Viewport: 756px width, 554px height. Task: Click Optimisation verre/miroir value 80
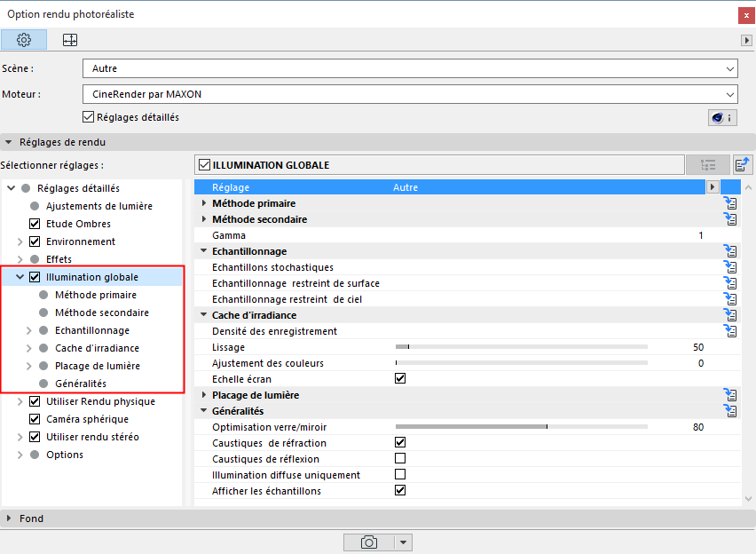point(698,427)
